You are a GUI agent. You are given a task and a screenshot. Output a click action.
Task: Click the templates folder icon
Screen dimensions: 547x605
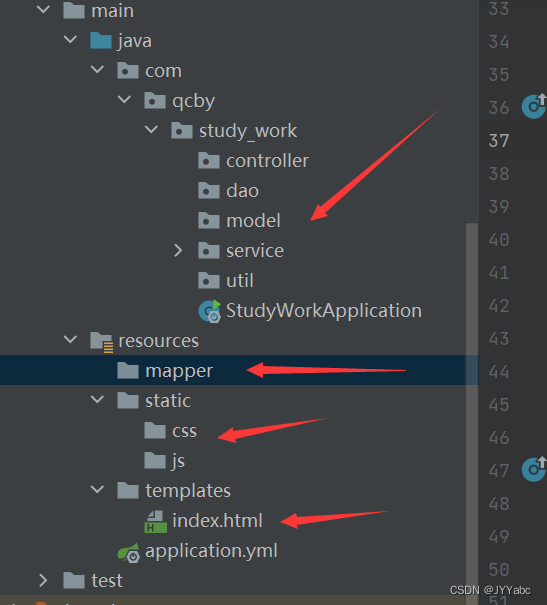[128, 491]
